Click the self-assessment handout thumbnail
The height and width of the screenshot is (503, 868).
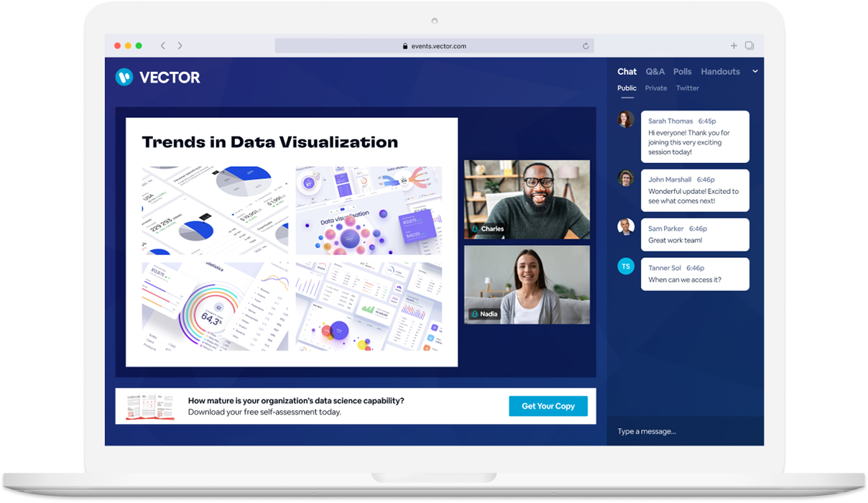150,407
